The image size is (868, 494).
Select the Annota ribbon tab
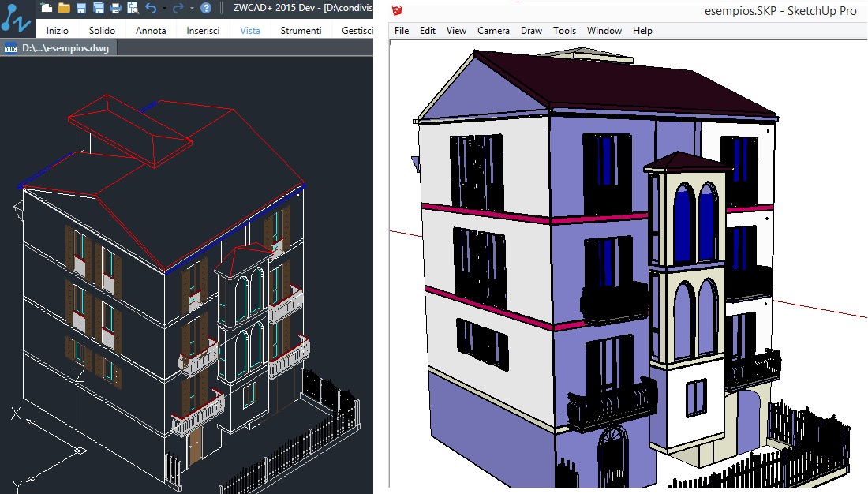[151, 31]
